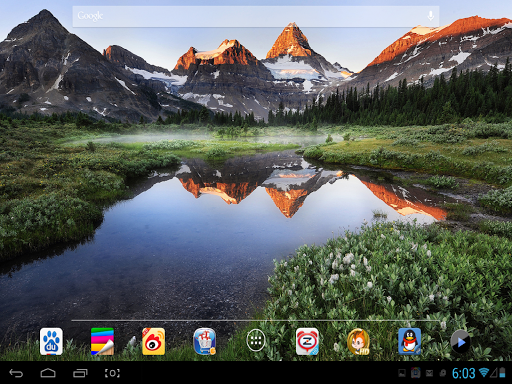This screenshot has width=512, height=384.
Task: Tap the home navigation button
Action: tap(48, 373)
